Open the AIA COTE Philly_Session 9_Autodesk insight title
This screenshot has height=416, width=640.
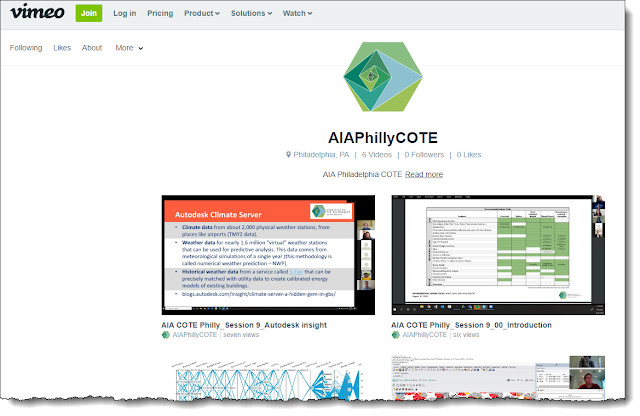pyautogui.click(x=244, y=325)
